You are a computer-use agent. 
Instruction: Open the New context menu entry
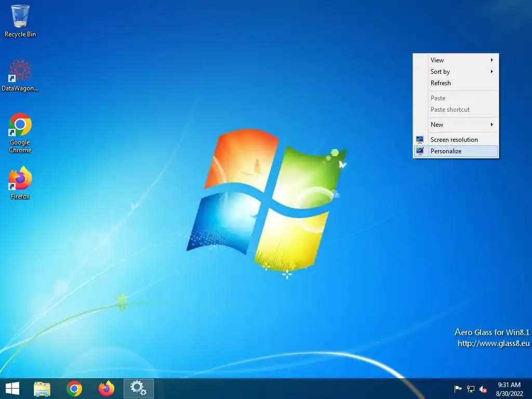pyautogui.click(x=456, y=125)
